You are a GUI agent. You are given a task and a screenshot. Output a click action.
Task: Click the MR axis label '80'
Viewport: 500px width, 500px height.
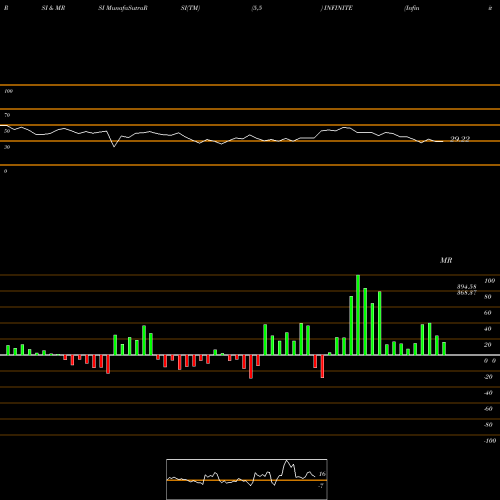coord(488,297)
